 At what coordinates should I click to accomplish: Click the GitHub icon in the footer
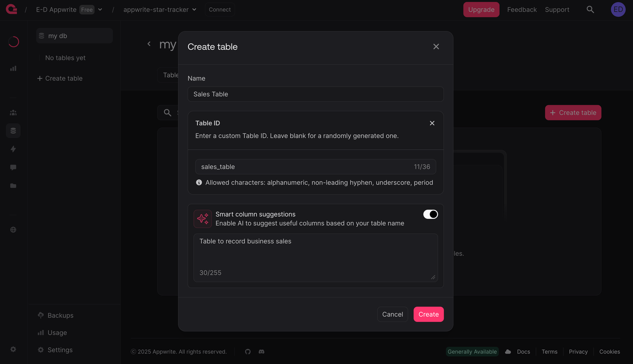pyautogui.click(x=248, y=351)
